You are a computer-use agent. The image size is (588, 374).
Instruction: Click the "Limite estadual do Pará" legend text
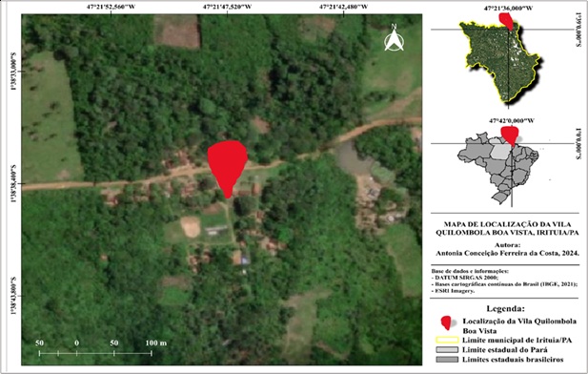tap(504, 349)
